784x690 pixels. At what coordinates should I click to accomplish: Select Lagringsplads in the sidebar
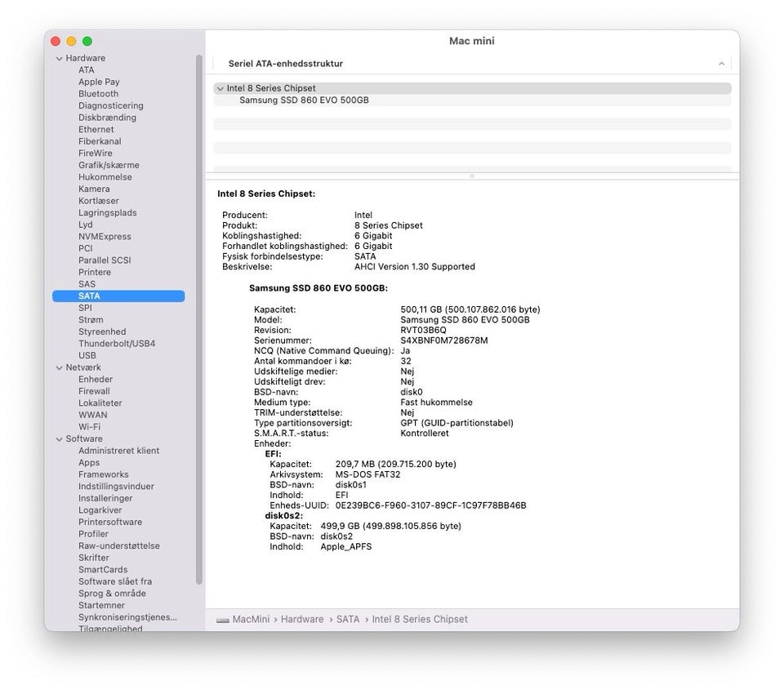point(108,213)
